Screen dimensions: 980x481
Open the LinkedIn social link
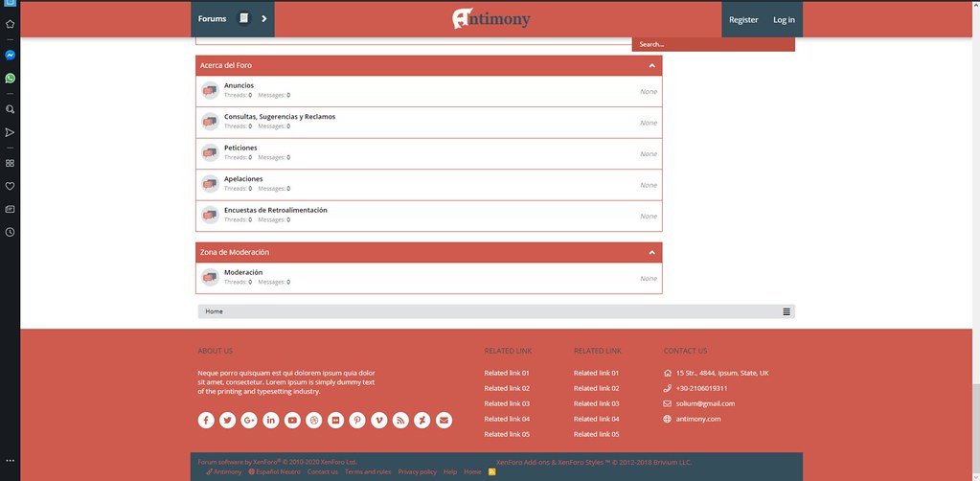(x=270, y=421)
